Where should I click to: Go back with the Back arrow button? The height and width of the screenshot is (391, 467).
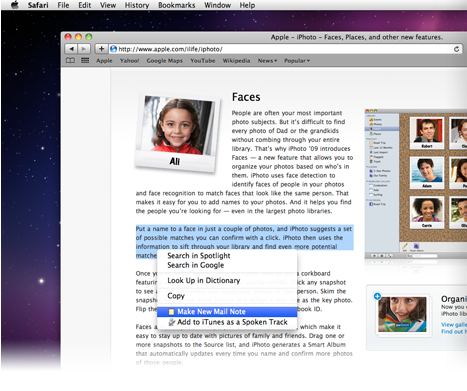tap(71, 49)
